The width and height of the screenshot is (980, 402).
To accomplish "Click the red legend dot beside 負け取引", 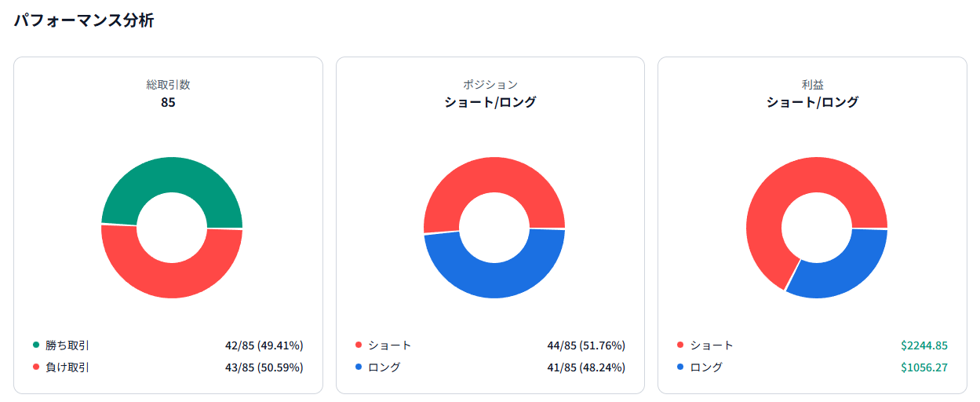I will click(36, 367).
